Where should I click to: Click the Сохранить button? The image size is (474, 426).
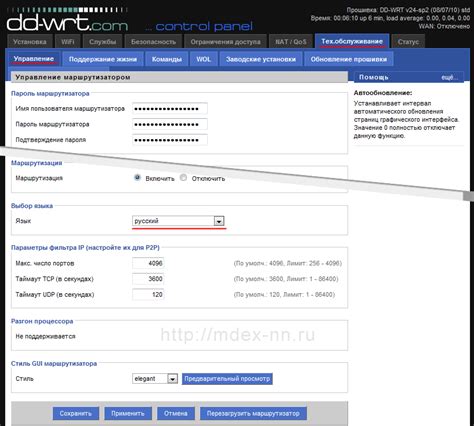click(x=76, y=414)
